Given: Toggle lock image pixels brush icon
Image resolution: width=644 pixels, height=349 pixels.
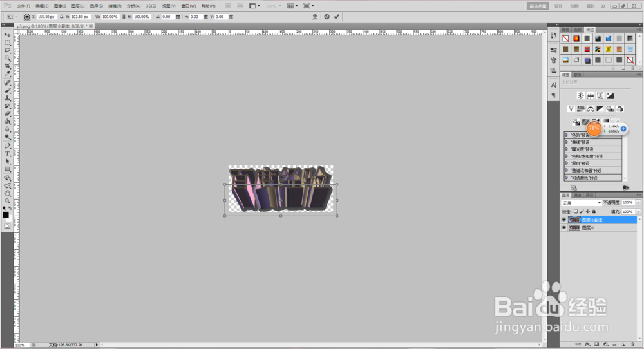Looking at the screenshot, I should 582,211.
